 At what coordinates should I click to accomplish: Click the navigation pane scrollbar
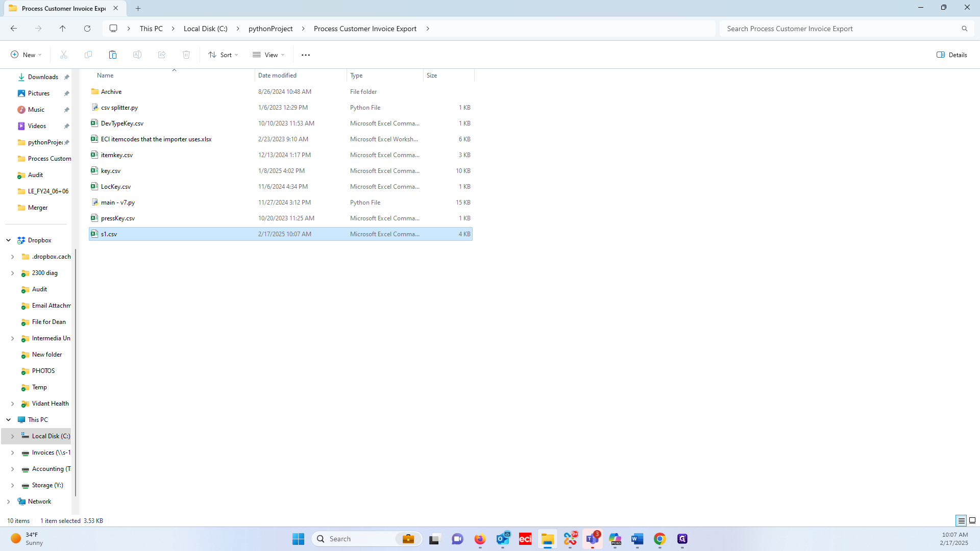(x=76, y=372)
